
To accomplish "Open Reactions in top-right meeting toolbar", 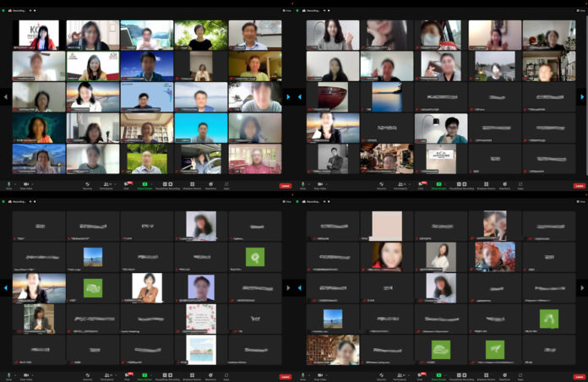I will [x=505, y=183].
